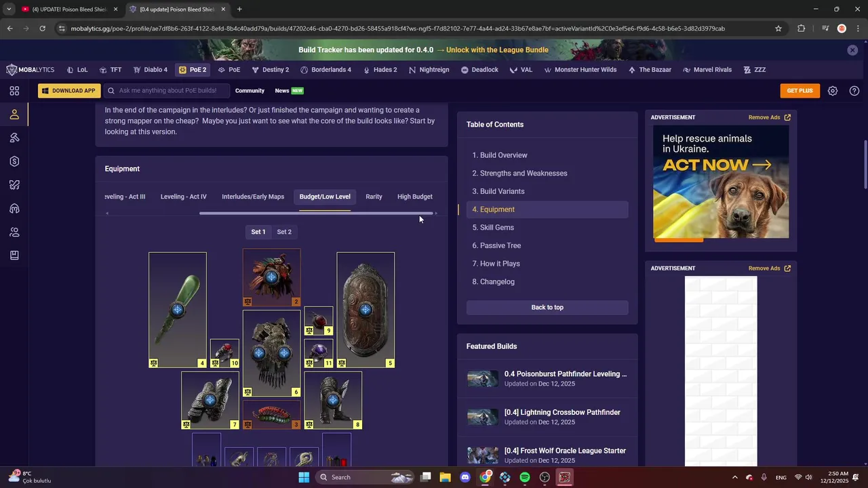Switch equipment to Set 1
This screenshot has height=488, width=868.
258,232
